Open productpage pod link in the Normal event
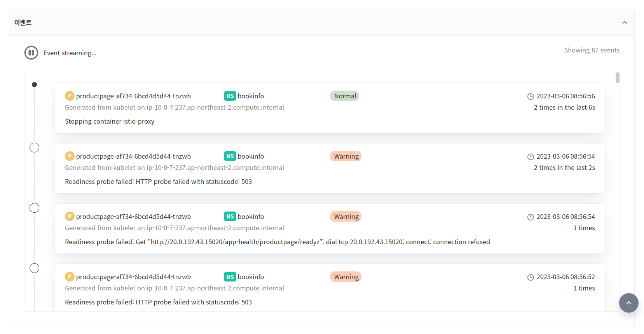Screen dimensions: 644x334 [133, 96]
